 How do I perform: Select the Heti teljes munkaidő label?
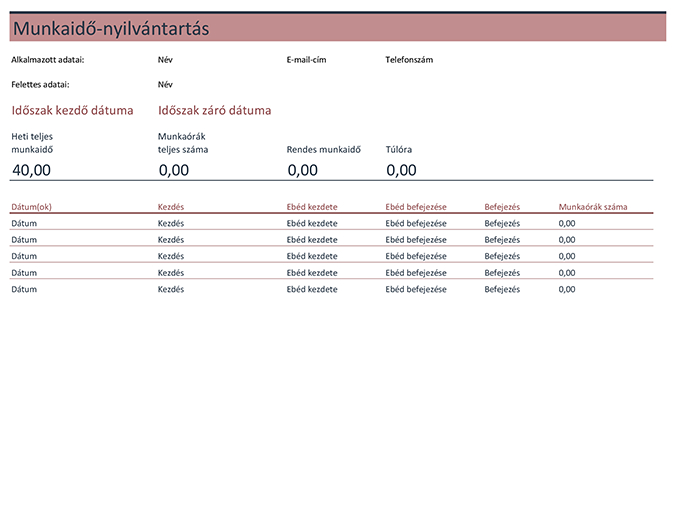click(32, 143)
